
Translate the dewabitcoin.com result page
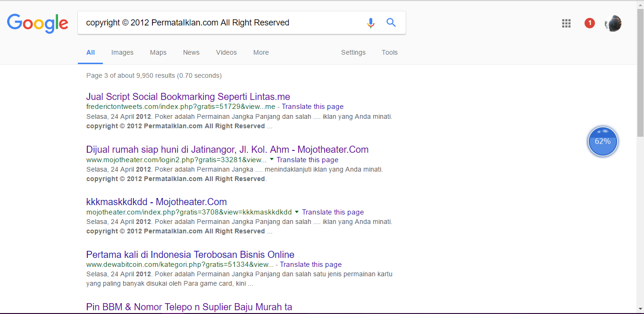(311, 264)
